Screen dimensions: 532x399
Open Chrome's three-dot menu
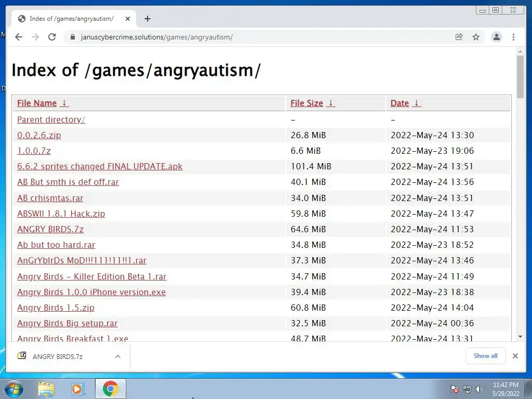point(513,37)
